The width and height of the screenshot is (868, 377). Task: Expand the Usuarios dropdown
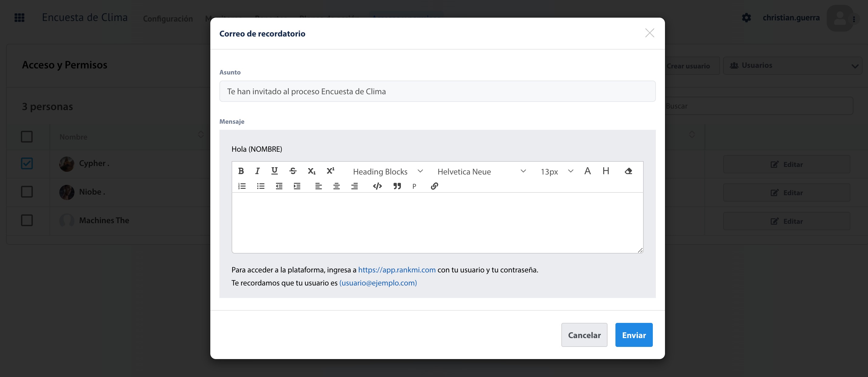point(793,65)
